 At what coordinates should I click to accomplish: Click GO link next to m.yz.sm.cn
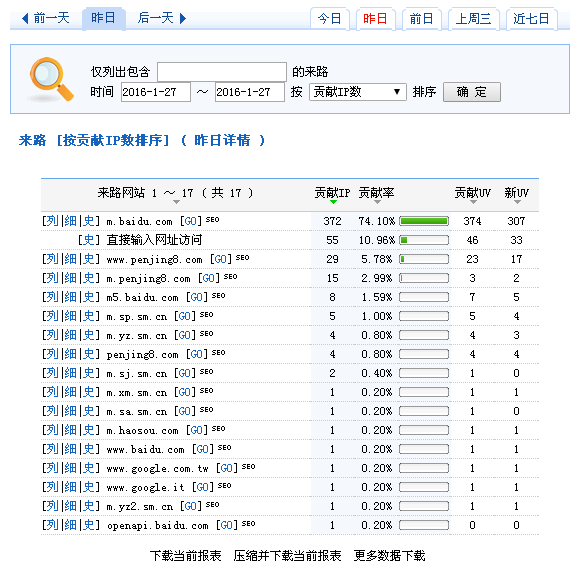point(185,335)
